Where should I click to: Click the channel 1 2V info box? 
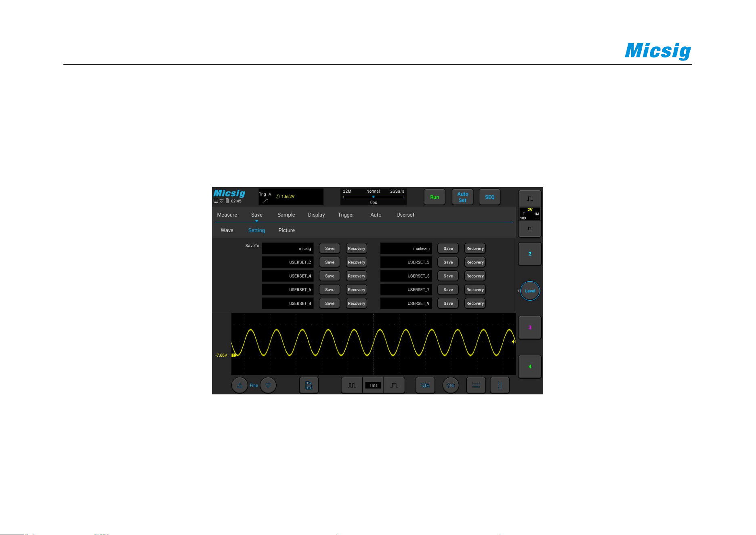click(x=530, y=214)
